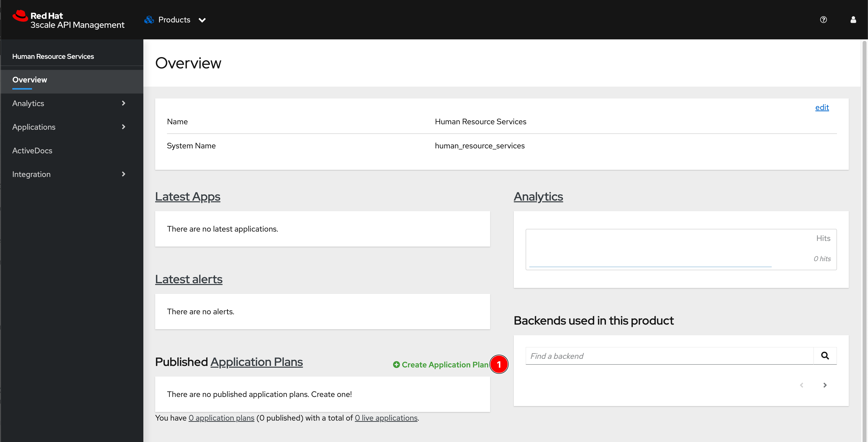Click the help question mark icon
Viewport: 868px width, 442px height.
pyautogui.click(x=823, y=19)
